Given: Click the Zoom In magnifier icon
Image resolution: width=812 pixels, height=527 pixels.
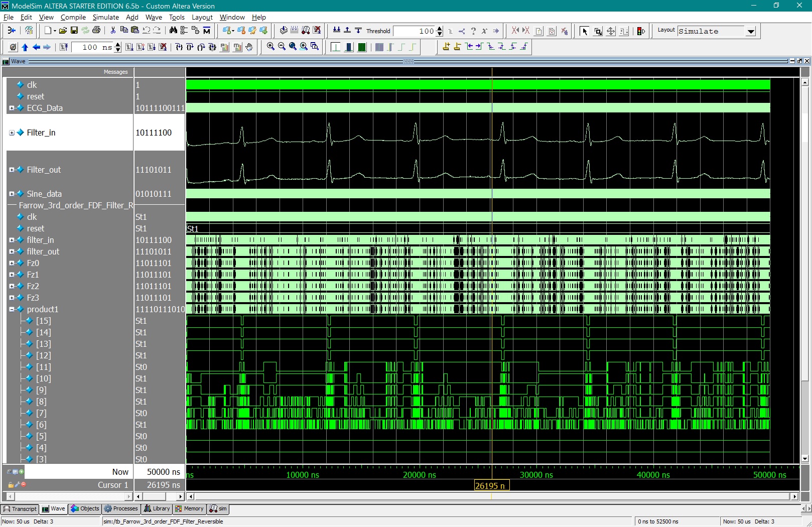Looking at the screenshot, I should (270, 47).
